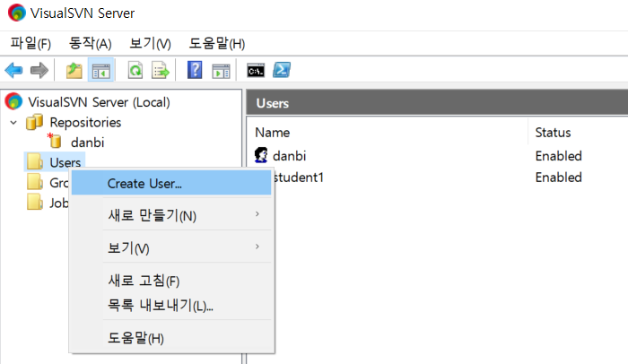Open the 파일(F) menu
This screenshot has height=364, width=628.
[31, 43]
